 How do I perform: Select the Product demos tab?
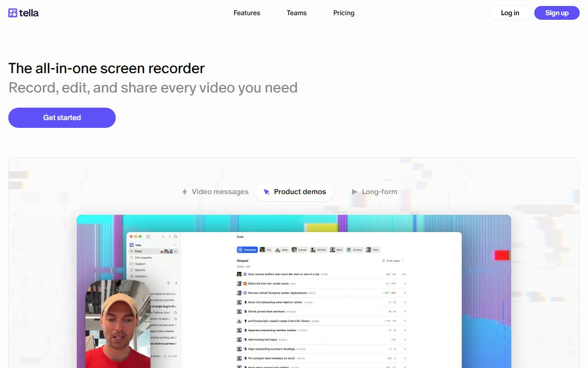[x=294, y=192]
